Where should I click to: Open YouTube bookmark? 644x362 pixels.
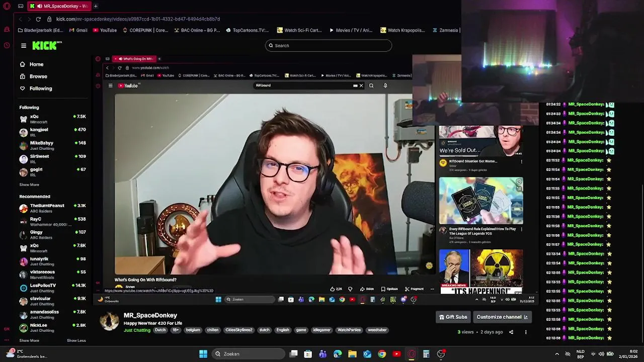104,30
